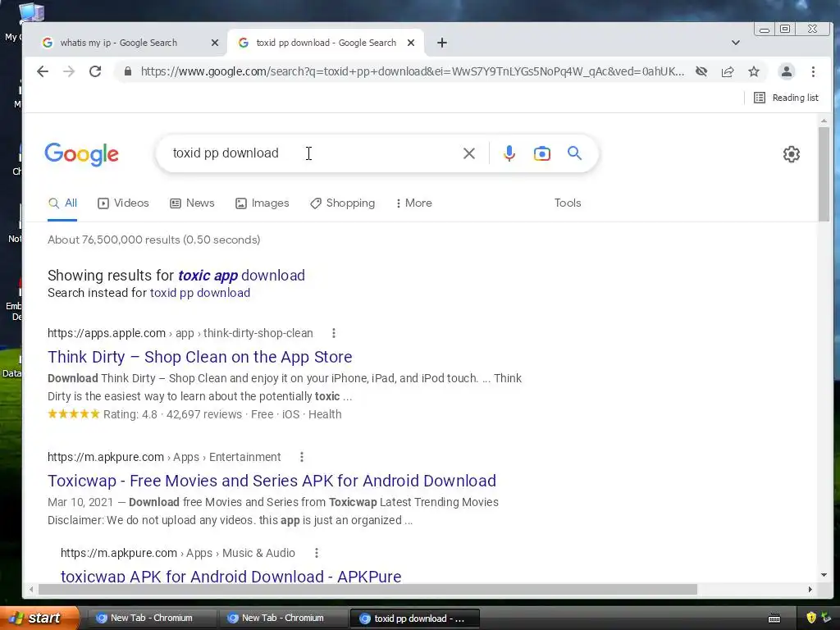
Task: Expand the More search categories menu
Action: click(413, 203)
